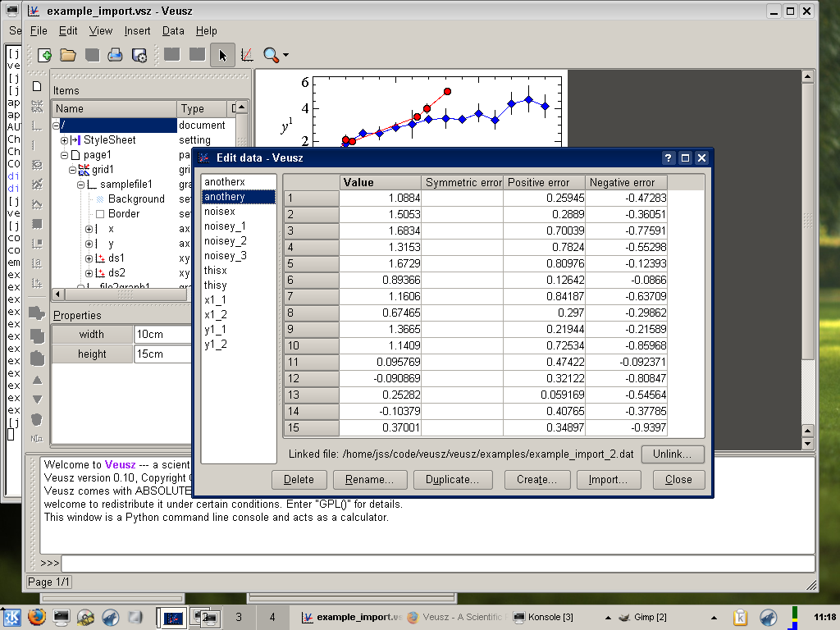The width and height of the screenshot is (840, 630).
Task: Select the noisey_2 dataset in list
Action: point(239,241)
